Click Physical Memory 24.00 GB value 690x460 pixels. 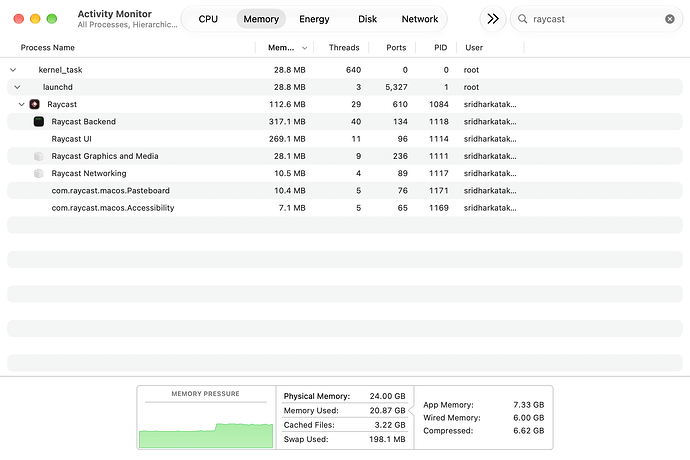point(387,396)
